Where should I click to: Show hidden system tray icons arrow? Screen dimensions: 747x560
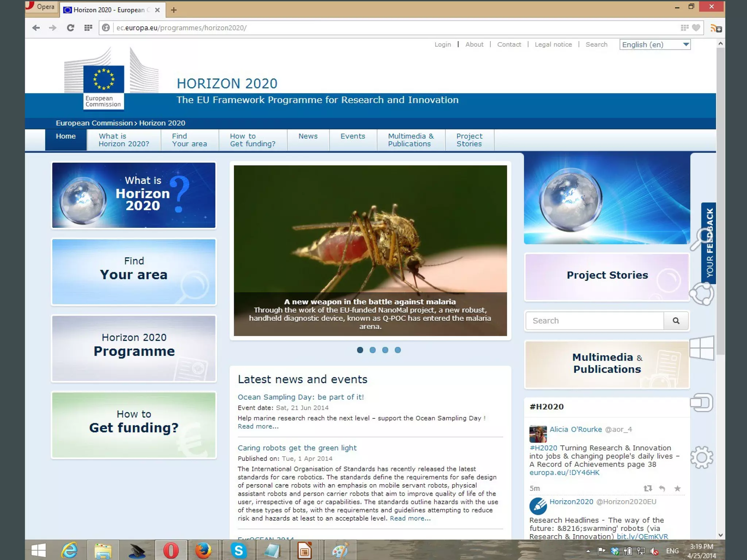pyautogui.click(x=588, y=551)
